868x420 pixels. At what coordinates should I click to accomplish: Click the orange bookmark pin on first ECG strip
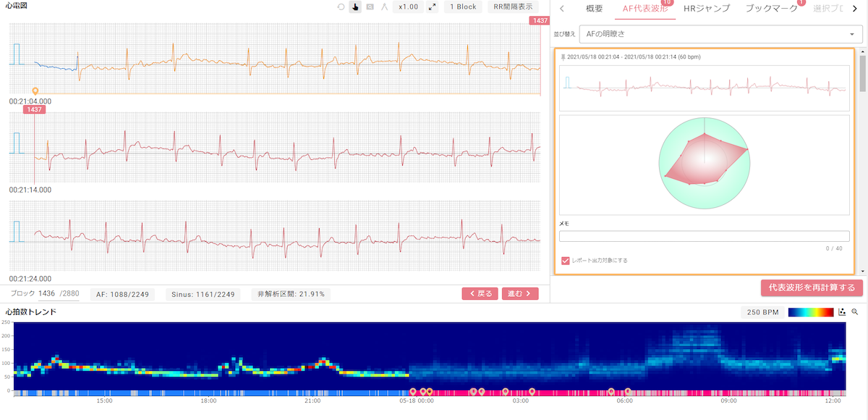[35, 91]
